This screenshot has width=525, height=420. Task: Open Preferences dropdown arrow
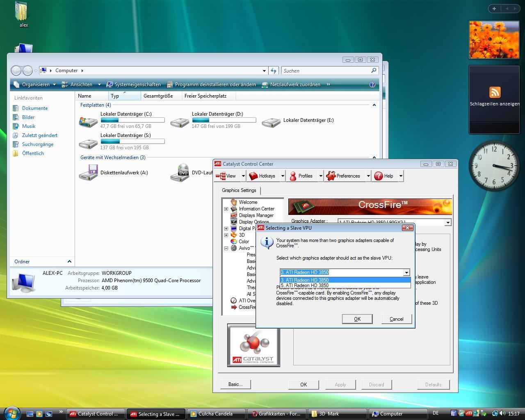coord(368,176)
